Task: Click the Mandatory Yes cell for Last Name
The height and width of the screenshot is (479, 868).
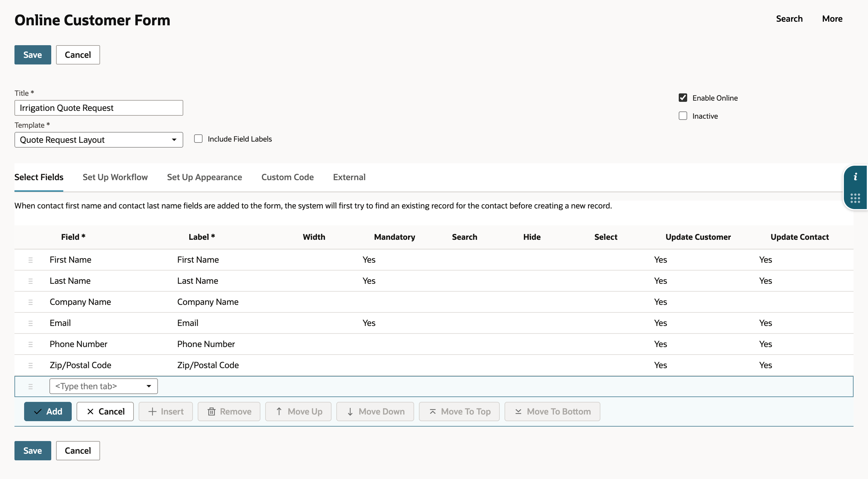Action: [369, 281]
